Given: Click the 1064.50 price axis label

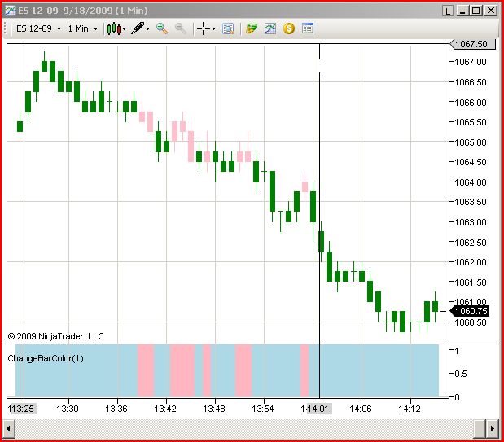Looking at the screenshot, I should coord(471,162).
